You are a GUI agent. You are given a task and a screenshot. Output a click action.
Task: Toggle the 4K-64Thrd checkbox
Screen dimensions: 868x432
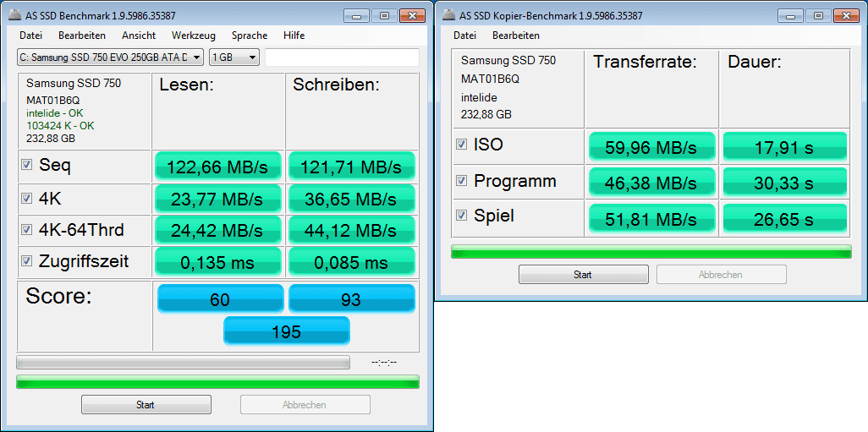pos(25,229)
